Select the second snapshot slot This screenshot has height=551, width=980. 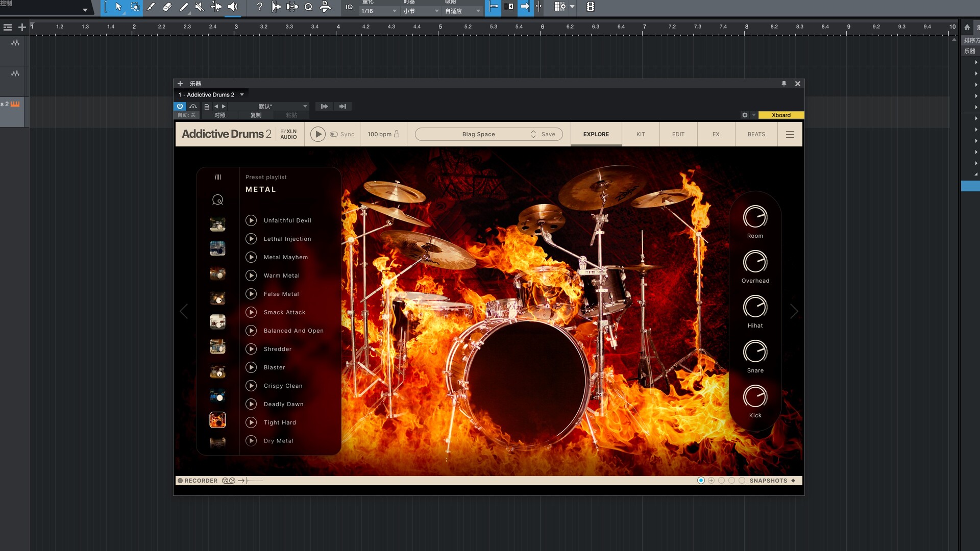point(711,481)
